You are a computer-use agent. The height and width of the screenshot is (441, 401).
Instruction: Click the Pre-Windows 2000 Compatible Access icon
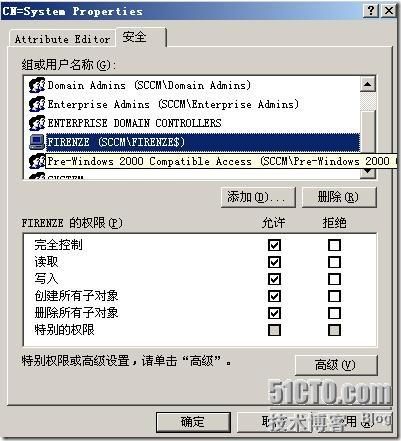37,161
